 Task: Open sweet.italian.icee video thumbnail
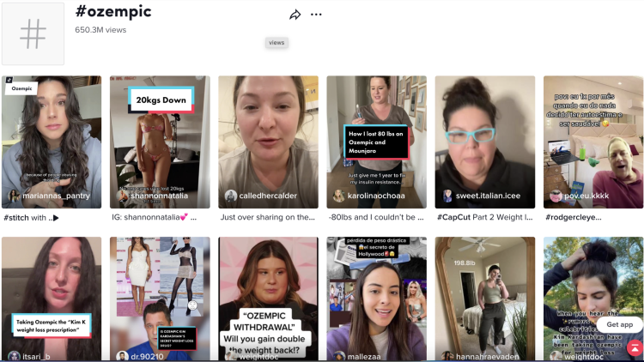485,142
